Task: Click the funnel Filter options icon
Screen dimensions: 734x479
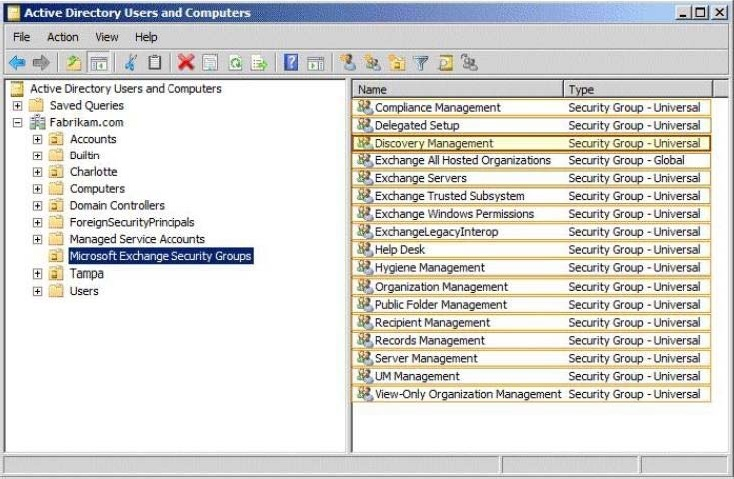Action: 421,63
